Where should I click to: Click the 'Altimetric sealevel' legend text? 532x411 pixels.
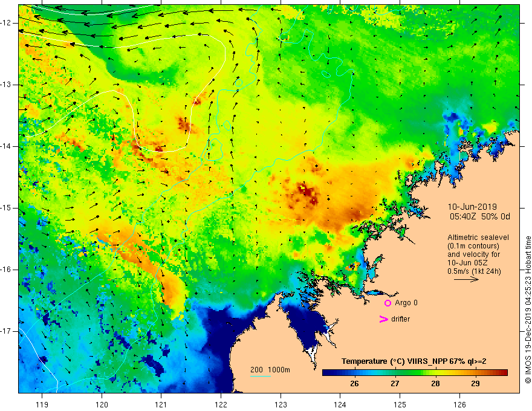click(x=478, y=238)
